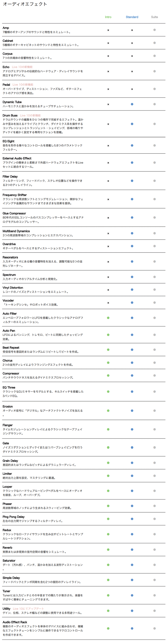Click the Intro cross mark for Cabinet
Viewport: 167px width, 644px height.
108,43
